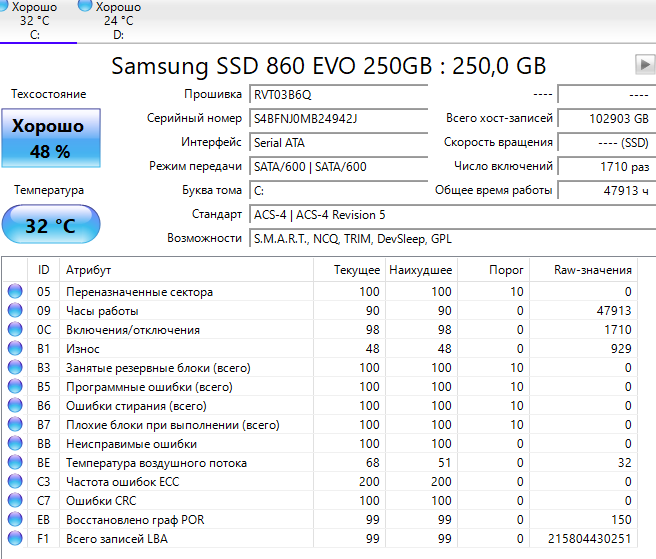Viewport: 656px width, 559px height.
Task: Click the volume letter field C:
Action: tap(338, 190)
